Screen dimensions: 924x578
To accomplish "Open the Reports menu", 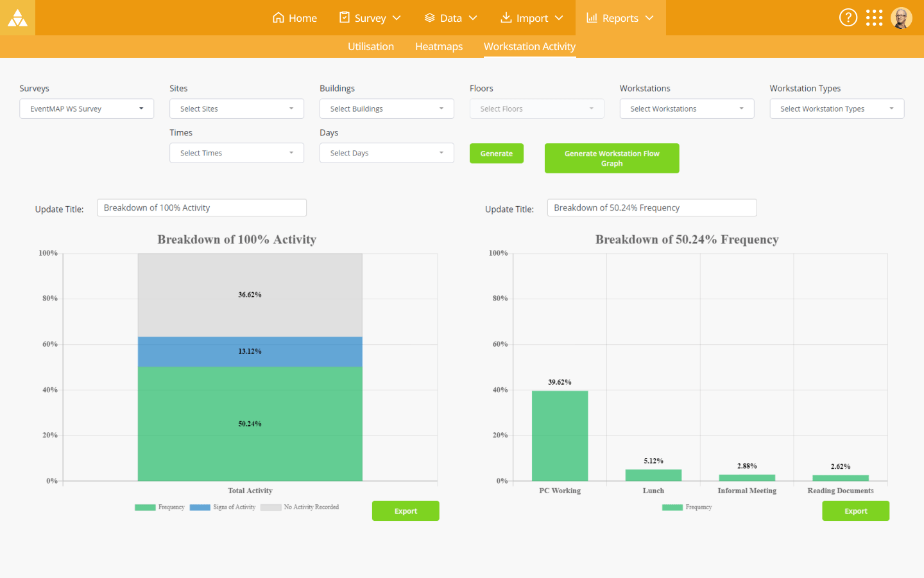I will click(x=620, y=18).
